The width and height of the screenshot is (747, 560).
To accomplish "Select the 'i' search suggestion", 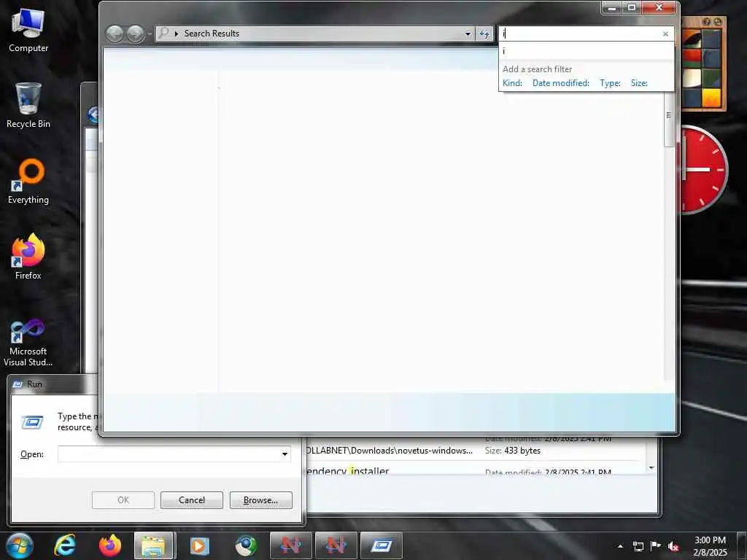I will click(x=586, y=51).
